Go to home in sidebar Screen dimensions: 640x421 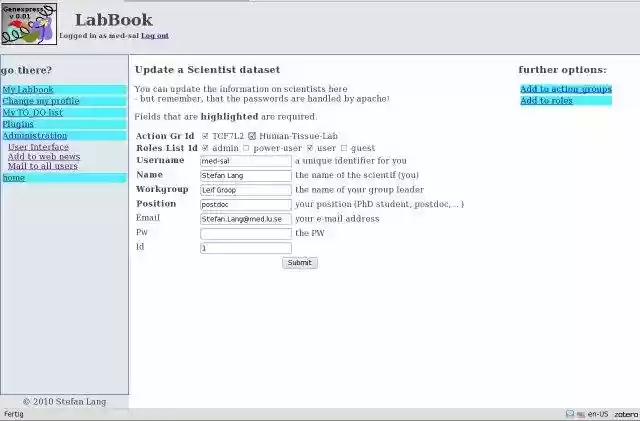pyautogui.click(x=14, y=178)
